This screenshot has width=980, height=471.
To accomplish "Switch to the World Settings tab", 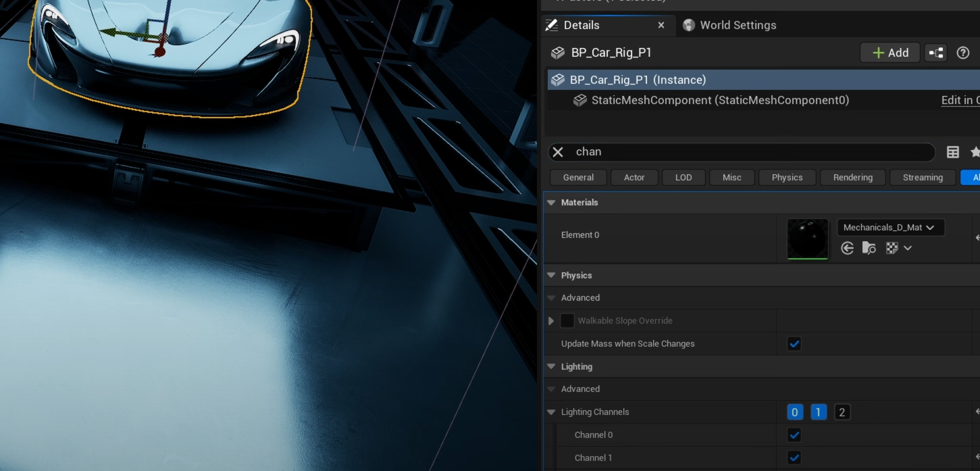I will pos(738,25).
